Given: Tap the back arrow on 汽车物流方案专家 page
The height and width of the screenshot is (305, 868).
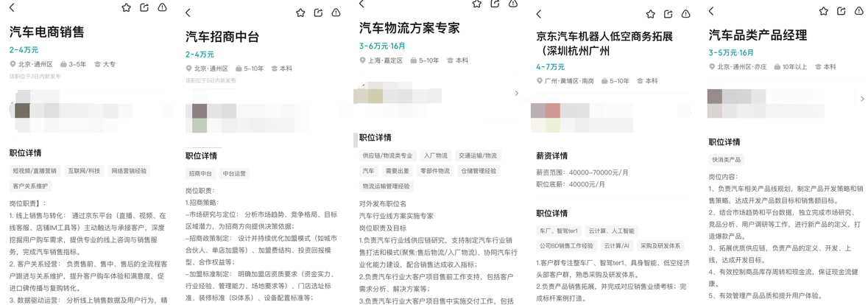Looking at the screenshot, I should pyautogui.click(x=361, y=4).
